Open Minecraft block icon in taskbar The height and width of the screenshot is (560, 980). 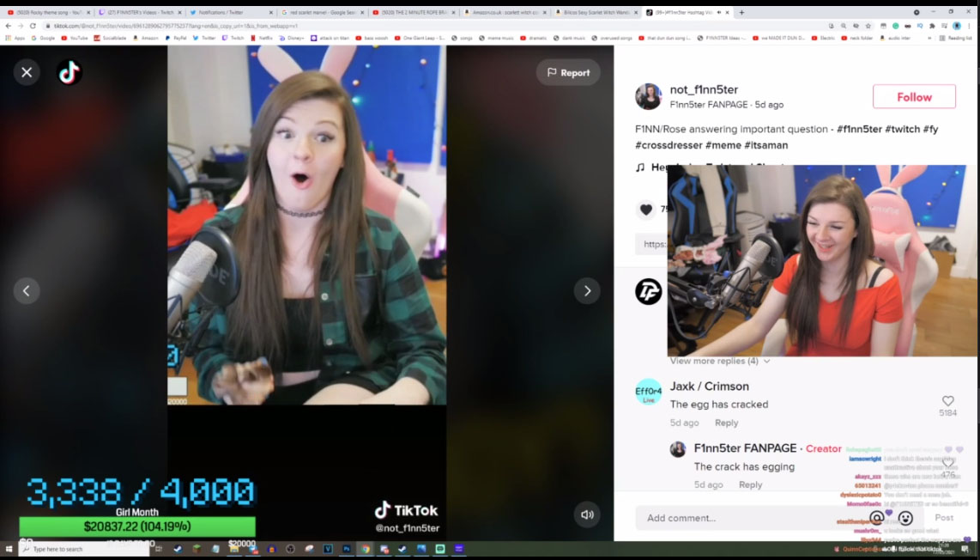197,550
